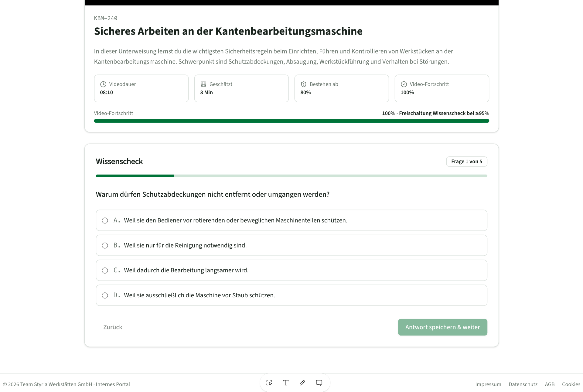Click the answer text 'Weil dadurch die Bearbeitung langsamer wird.'
This screenshot has width=583, height=392.
click(186, 270)
